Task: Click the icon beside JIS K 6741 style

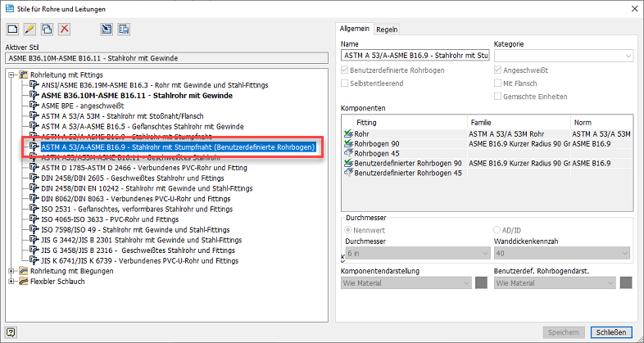Action: coord(34,260)
